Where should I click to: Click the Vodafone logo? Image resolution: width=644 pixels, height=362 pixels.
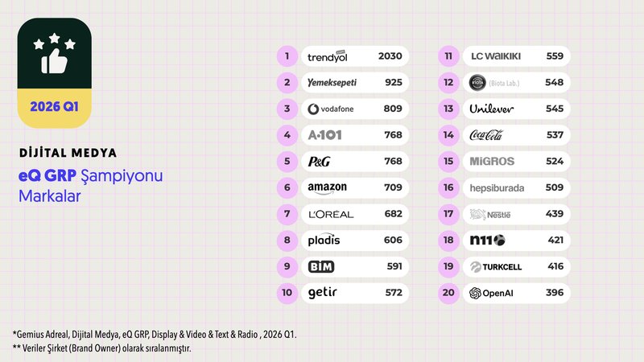point(330,109)
